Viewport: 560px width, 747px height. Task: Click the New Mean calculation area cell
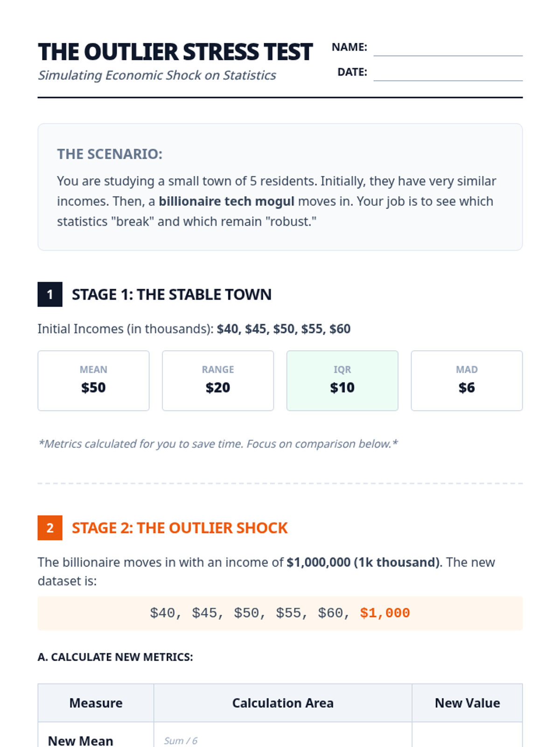point(283,738)
